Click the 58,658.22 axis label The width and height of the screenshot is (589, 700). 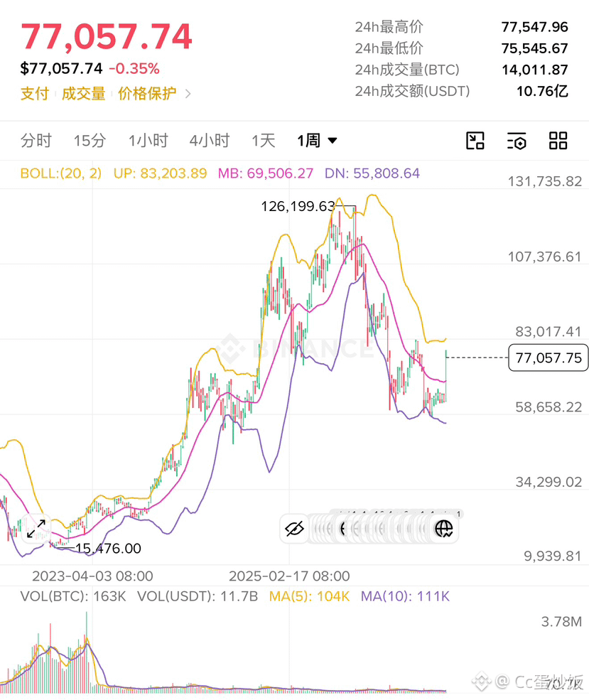click(x=549, y=407)
